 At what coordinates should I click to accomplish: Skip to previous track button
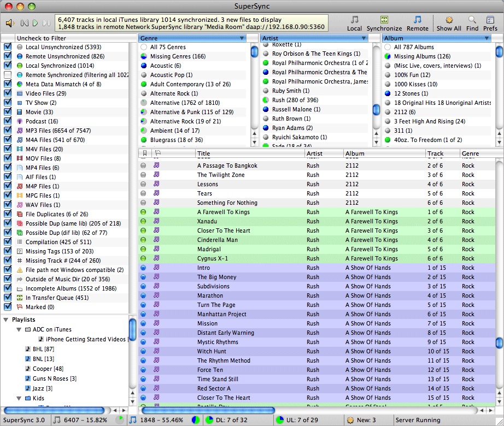click(x=25, y=23)
